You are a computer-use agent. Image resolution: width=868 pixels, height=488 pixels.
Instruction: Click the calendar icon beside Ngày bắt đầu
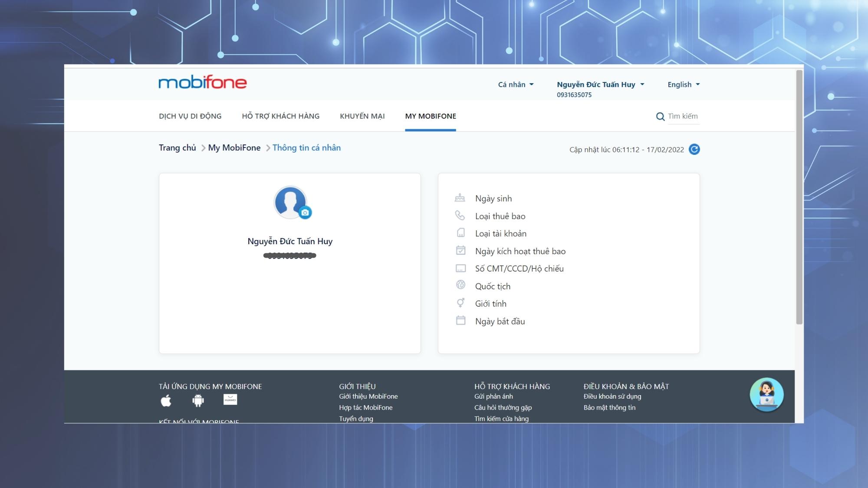tap(460, 320)
